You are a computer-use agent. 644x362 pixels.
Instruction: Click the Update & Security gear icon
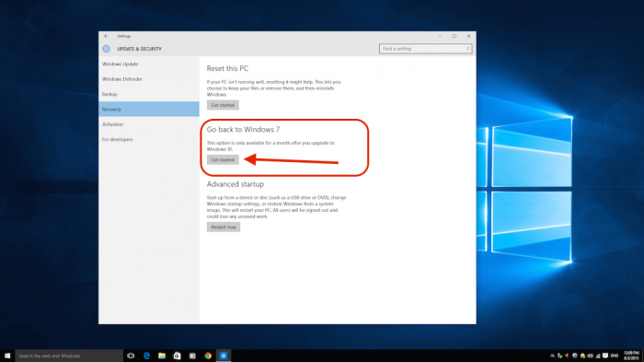tap(107, 49)
